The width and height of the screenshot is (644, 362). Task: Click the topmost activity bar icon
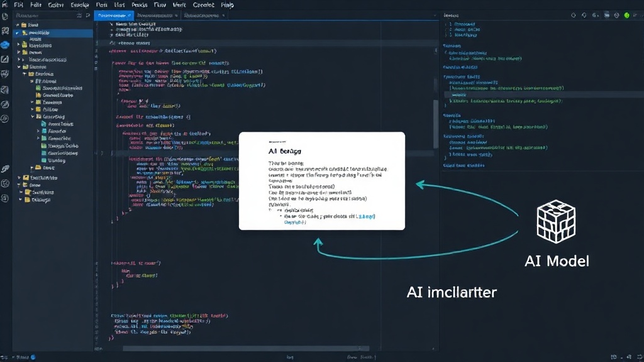(5, 17)
